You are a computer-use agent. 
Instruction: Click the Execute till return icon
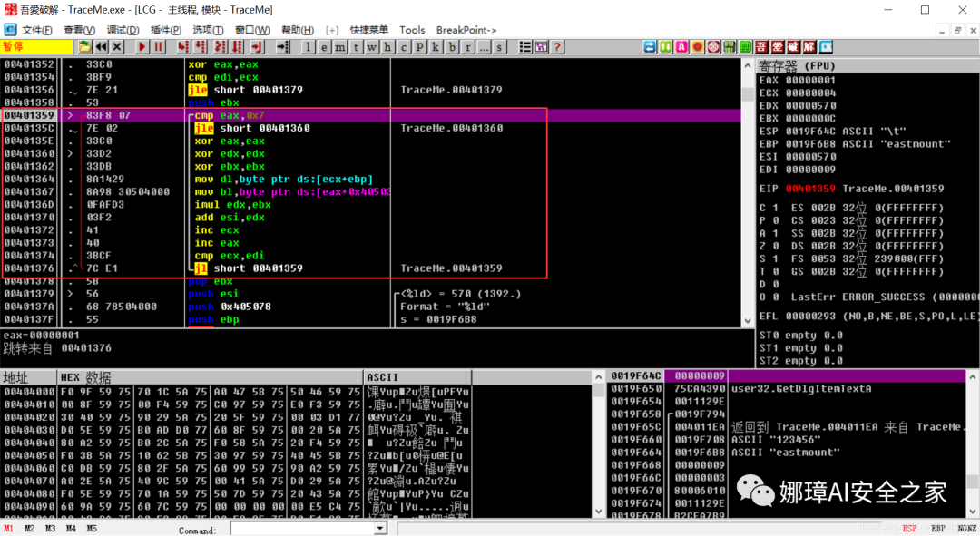pos(257,47)
